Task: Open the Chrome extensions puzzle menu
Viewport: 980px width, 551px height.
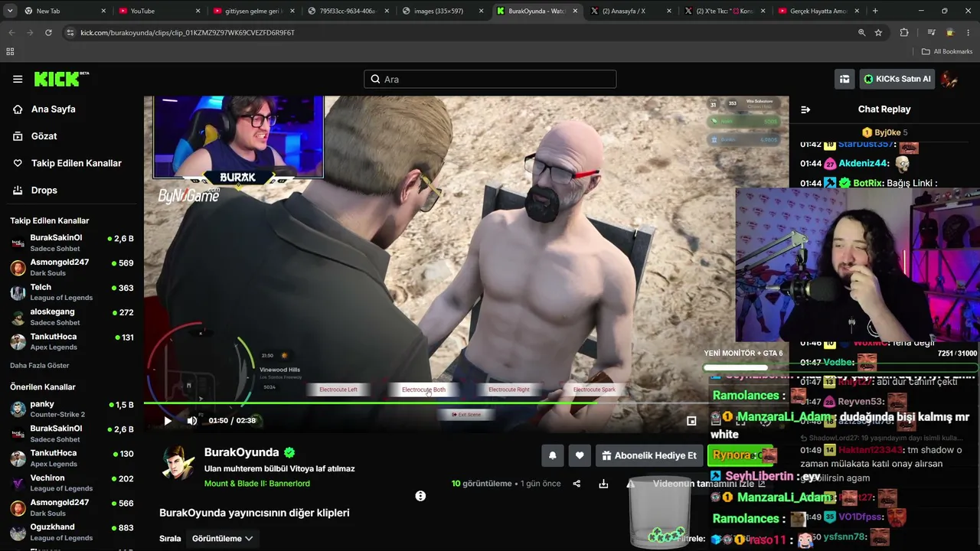Action: pos(904,33)
